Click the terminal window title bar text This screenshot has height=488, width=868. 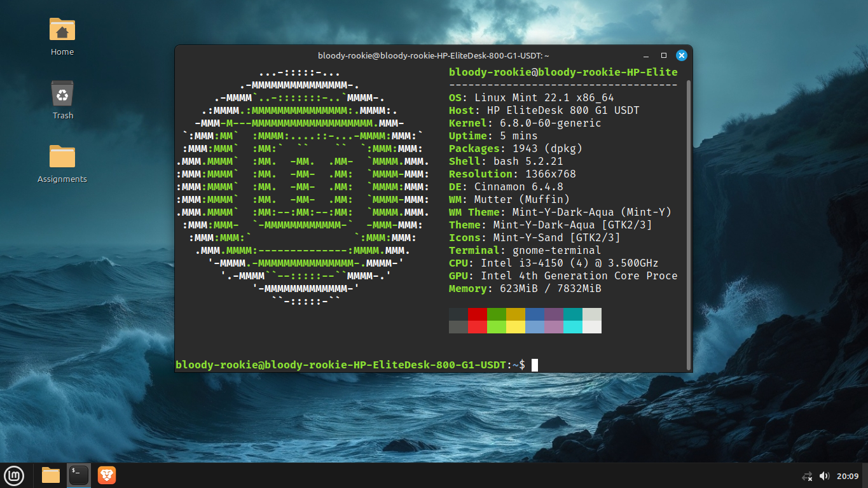pyautogui.click(x=434, y=55)
